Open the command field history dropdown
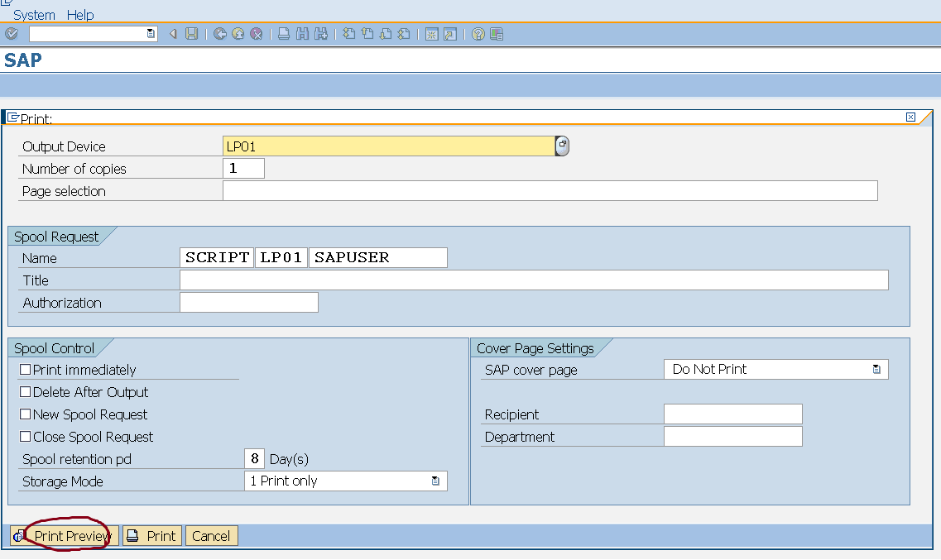 pos(149,34)
